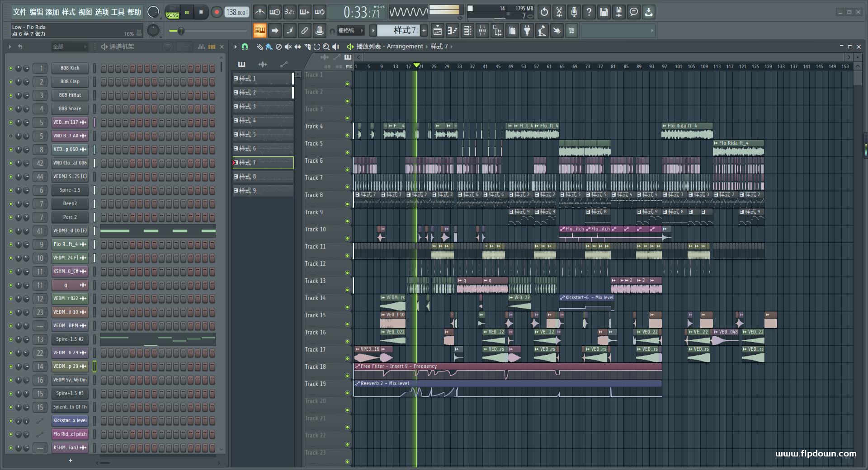Image resolution: width=868 pixels, height=470 pixels.
Task: Toggle the metronome icon
Action: 259,12
